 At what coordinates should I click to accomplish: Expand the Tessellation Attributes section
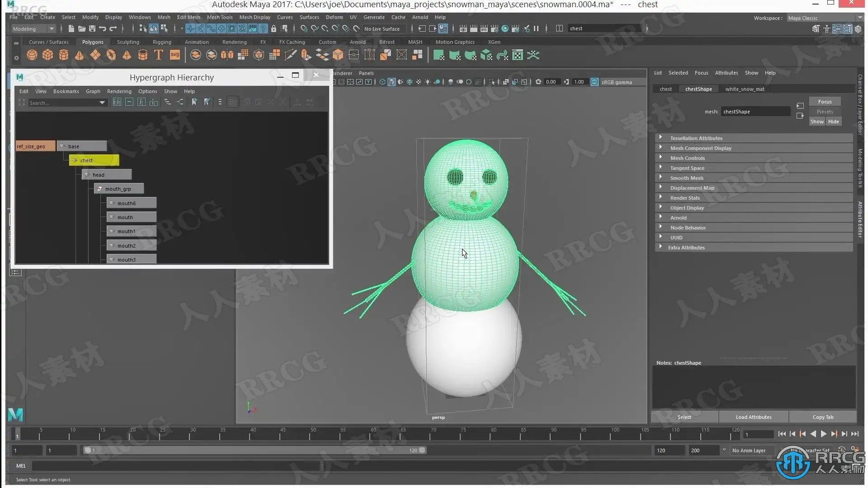click(x=696, y=138)
